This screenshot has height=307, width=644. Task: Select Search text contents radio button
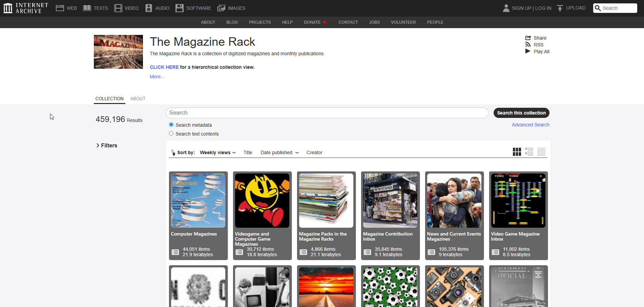point(171,134)
